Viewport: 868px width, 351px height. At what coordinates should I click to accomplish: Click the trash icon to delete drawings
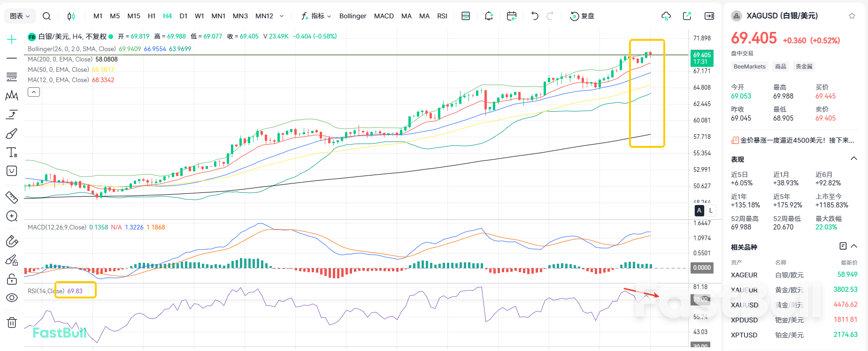tap(12, 322)
